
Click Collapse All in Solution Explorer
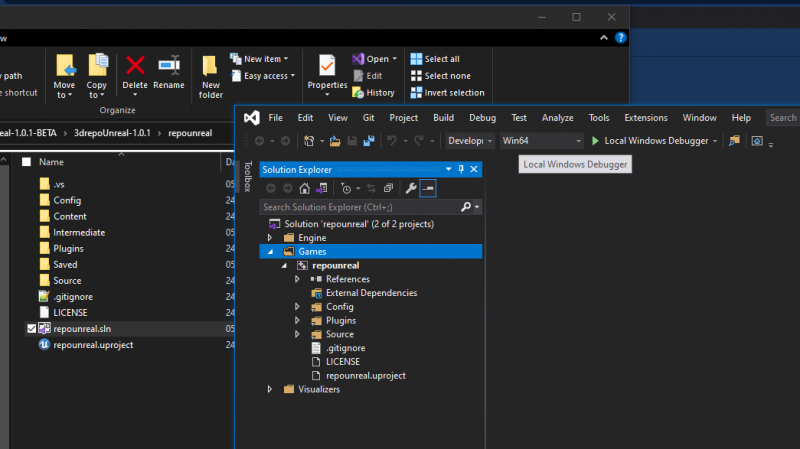pyautogui.click(x=388, y=188)
